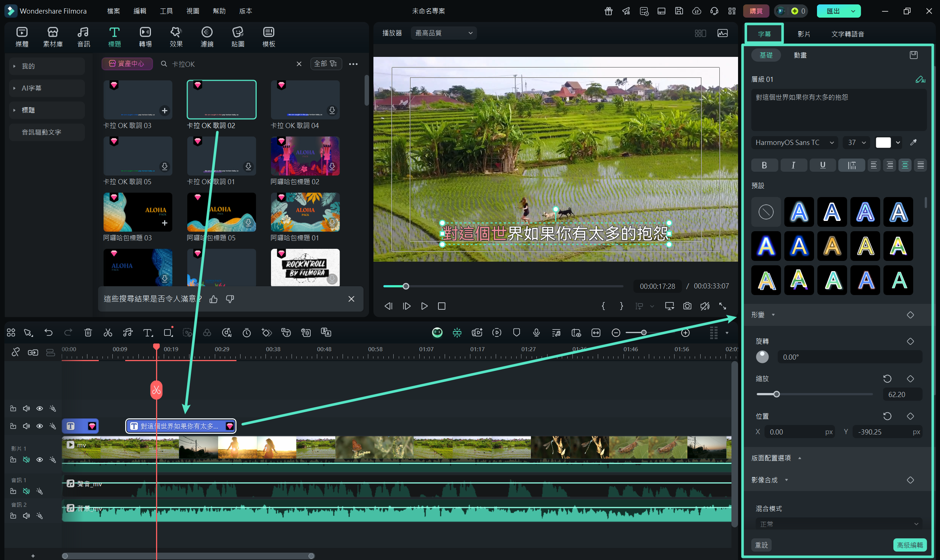Click the save project floppy icon
This screenshot has height=560, width=940.
click(679, 11)
